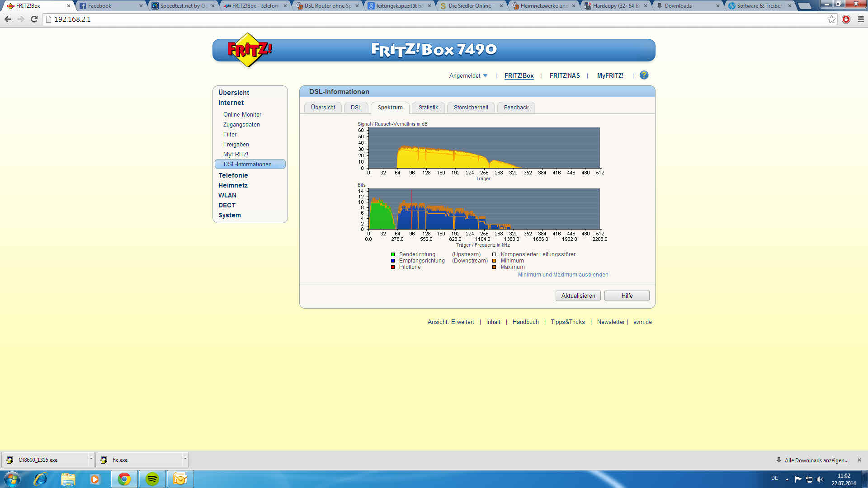Image resolution: width=868 pixels, height=488 pixels.
Task: Select Online-Monitor in sidebar
Action: coord(242,115)
